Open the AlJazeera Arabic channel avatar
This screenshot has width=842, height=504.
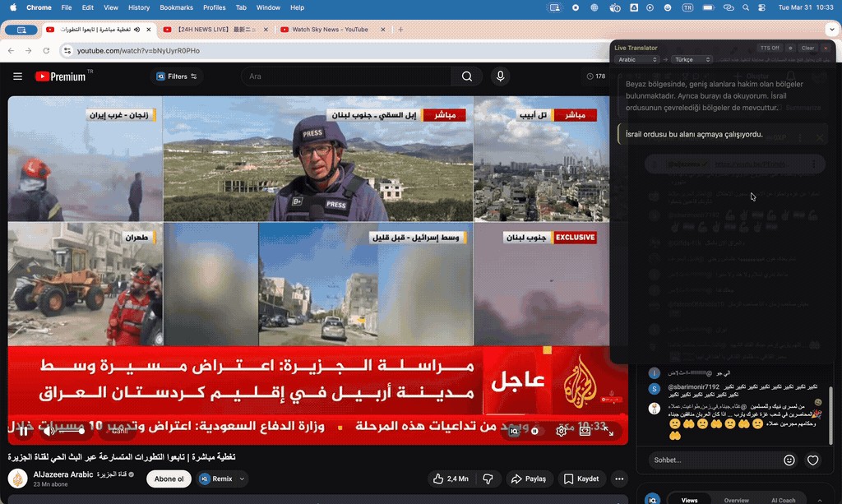click(18, 479)
